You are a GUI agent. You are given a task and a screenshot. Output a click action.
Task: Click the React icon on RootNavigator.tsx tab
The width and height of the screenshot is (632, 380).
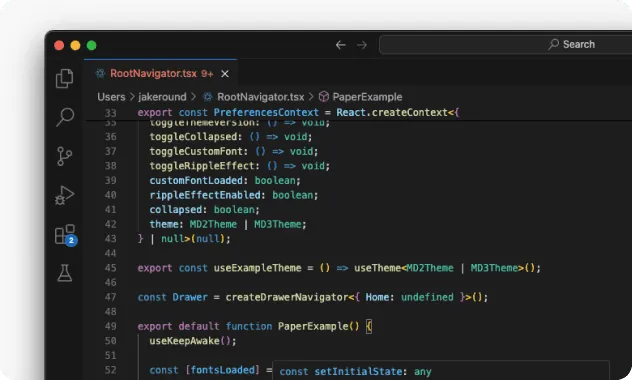pyautogui.click(x=100, y=73)
